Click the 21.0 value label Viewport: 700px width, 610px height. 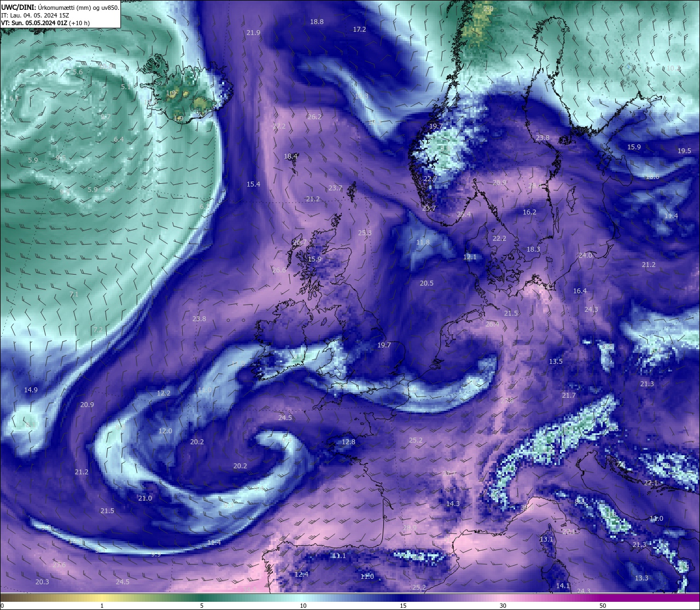point(145,498)
